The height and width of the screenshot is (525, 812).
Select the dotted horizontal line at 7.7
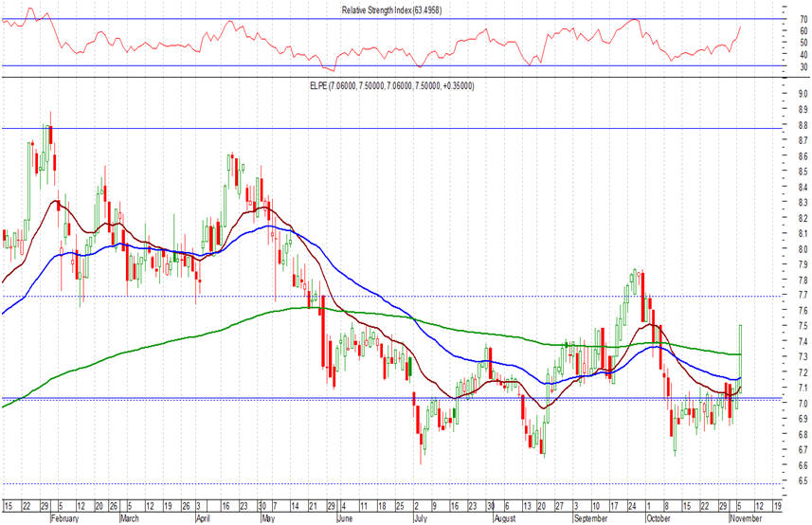379,297
